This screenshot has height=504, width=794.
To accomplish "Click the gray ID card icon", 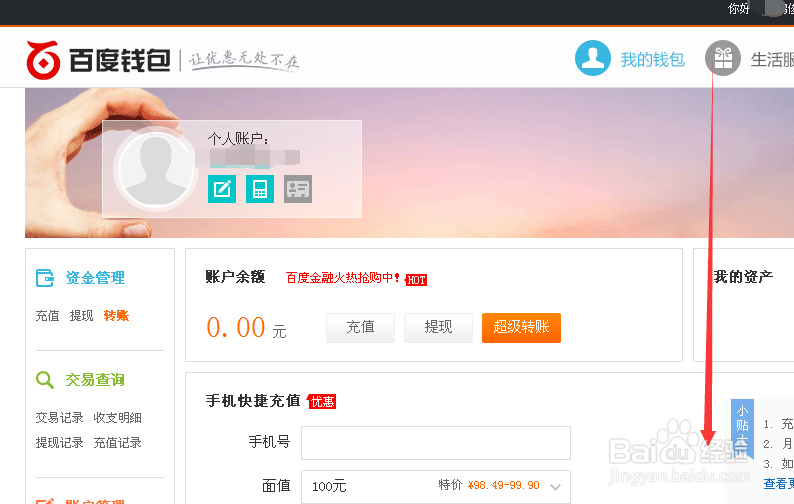I will pyautogui.click(x=298, y=189).
